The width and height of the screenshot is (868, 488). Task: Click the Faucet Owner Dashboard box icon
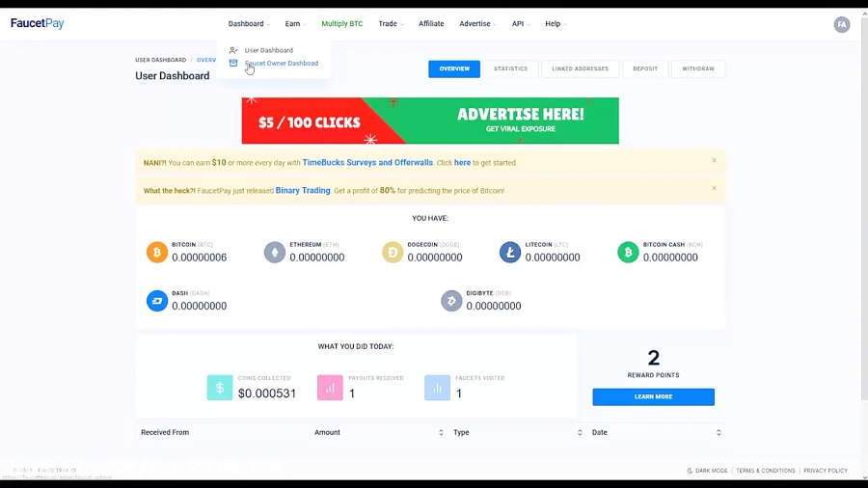click(x=233, y=63)
